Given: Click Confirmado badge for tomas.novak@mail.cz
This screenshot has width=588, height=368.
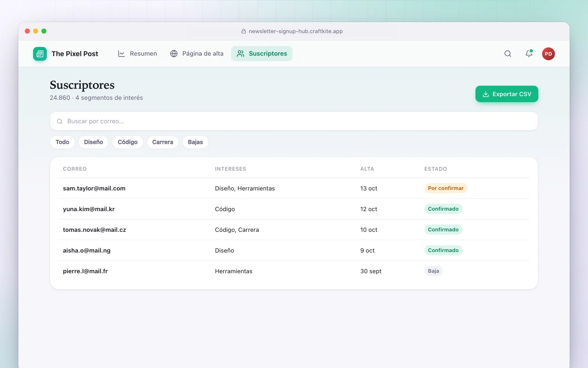Looking at the screenshot, I should (x=443, y=230).
